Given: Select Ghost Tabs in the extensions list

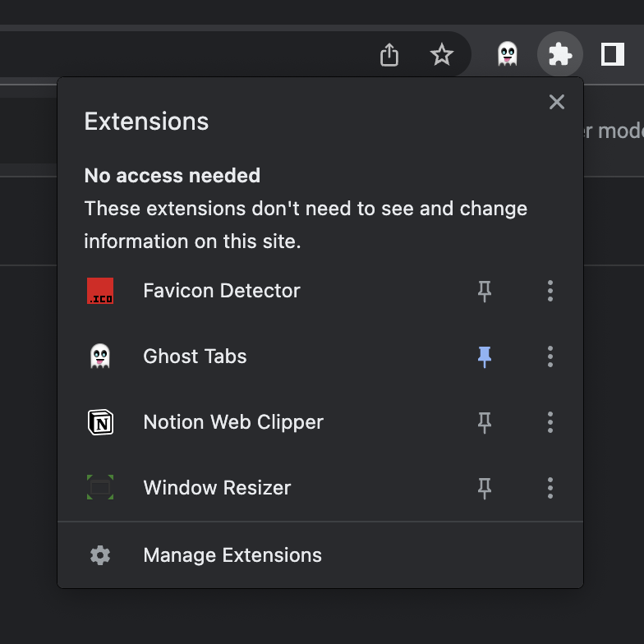Looking at the screenshot, I should click(195, 356).
